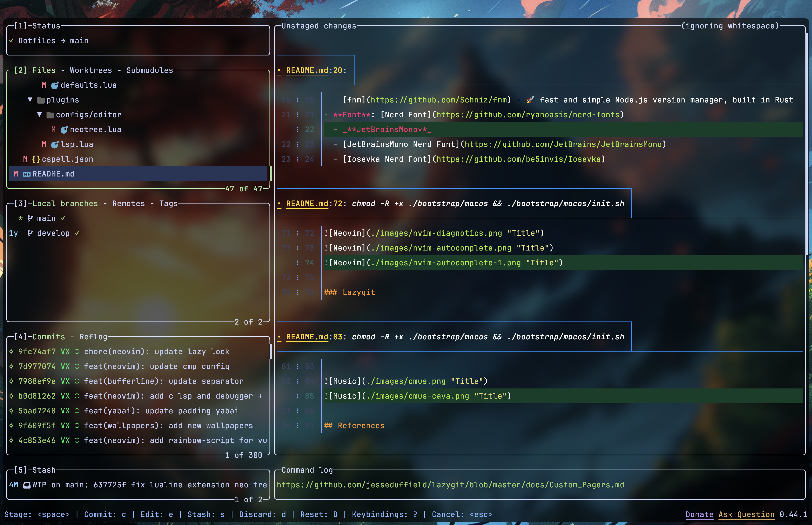Click the commit node icon for 9fc74af7
Viewport: 812px width, 525px height.
coord(11,352)
